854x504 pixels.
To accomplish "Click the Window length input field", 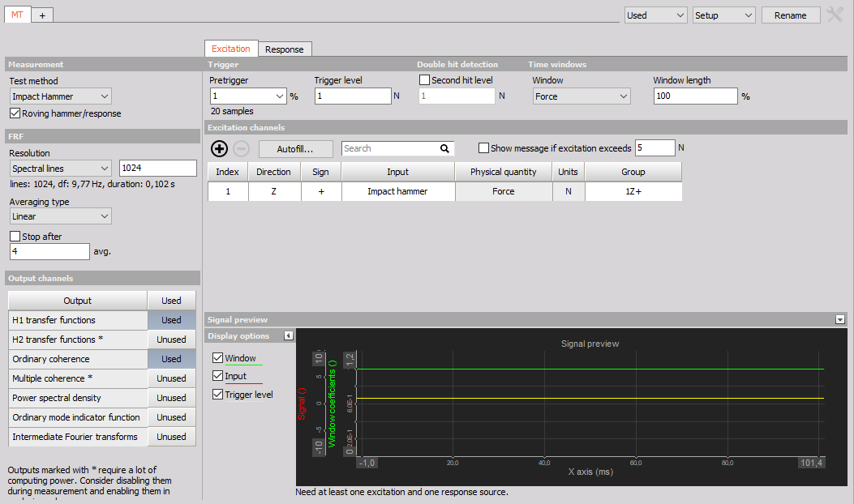I will tap(695, 96).
